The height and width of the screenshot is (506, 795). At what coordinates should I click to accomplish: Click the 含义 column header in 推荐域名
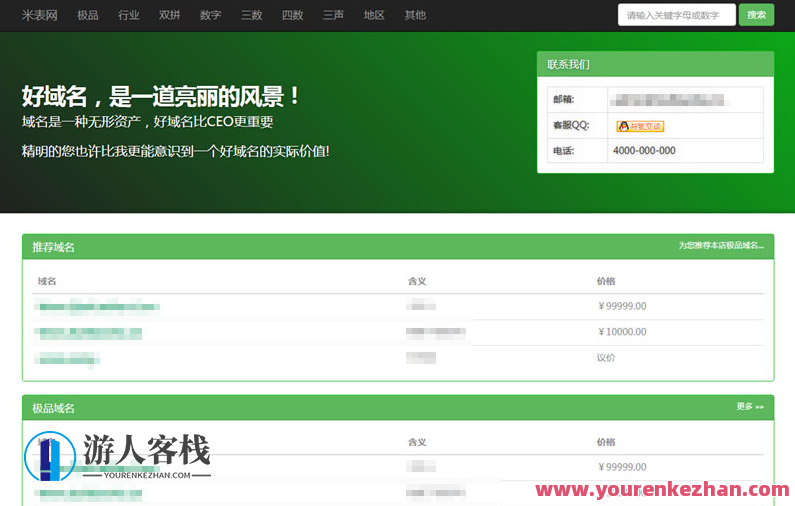[417, 281]
